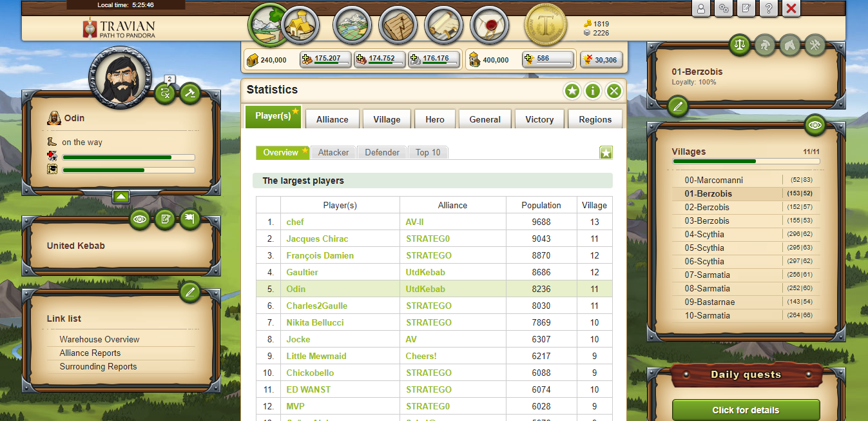The image size is (868, 421).
Task: Click the gold Travian coin shop icon
Action: coord(545,25)
